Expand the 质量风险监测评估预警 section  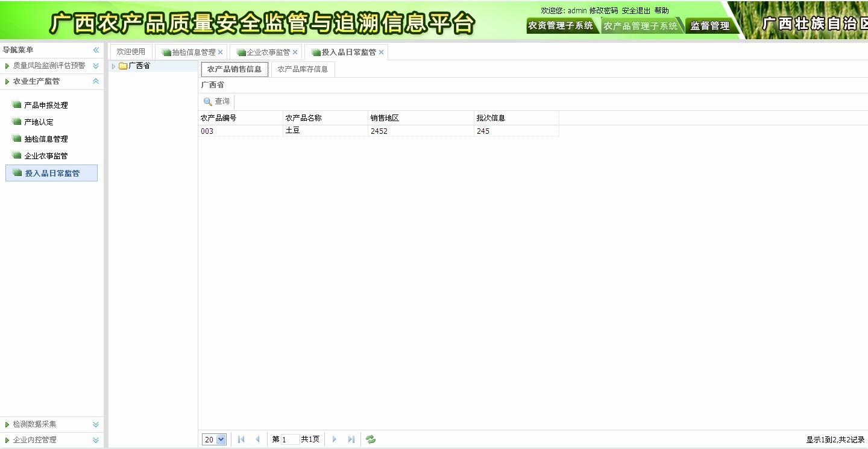96,66
